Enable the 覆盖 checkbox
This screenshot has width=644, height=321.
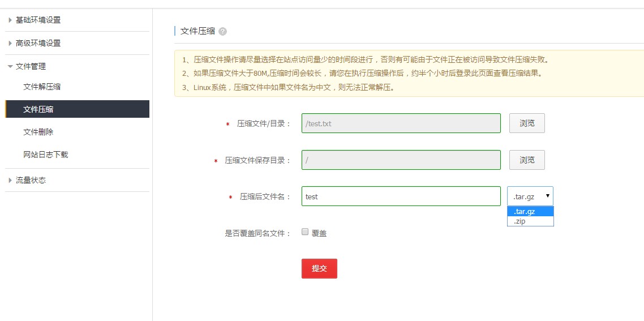pos(305,232)
